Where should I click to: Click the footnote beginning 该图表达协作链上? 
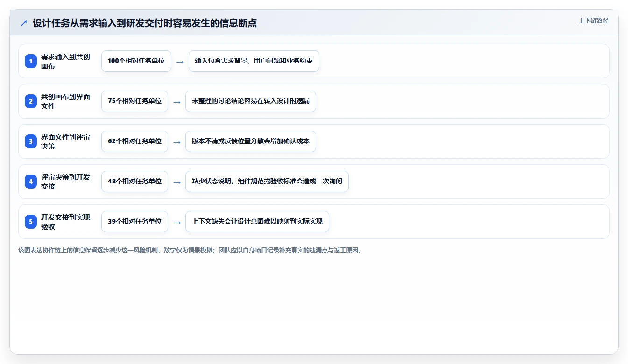190,250
